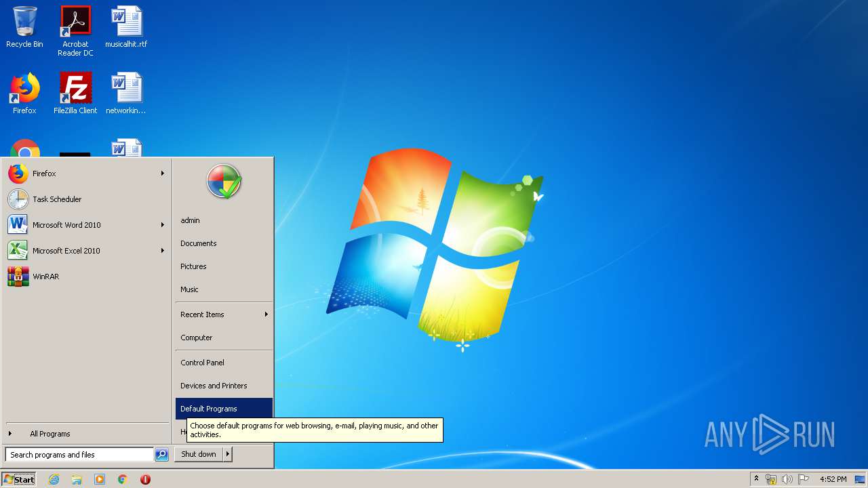
Task: Open the Action Center flag icon
Action: 804,479
